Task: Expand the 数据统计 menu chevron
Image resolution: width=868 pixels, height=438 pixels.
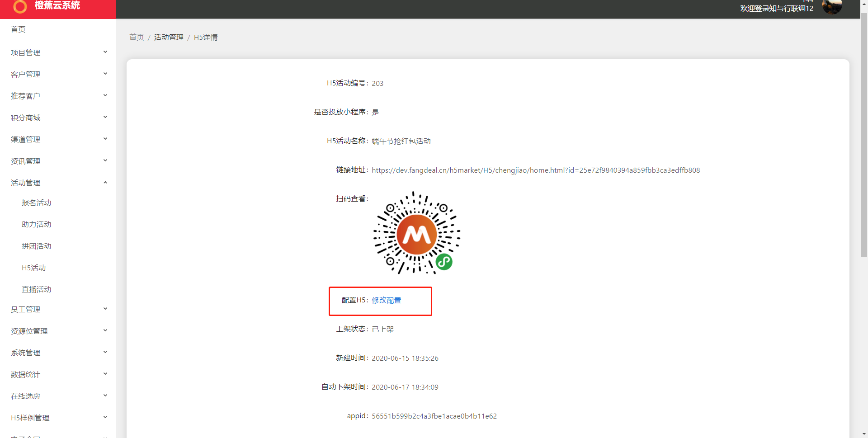Action: click(105, 374)
